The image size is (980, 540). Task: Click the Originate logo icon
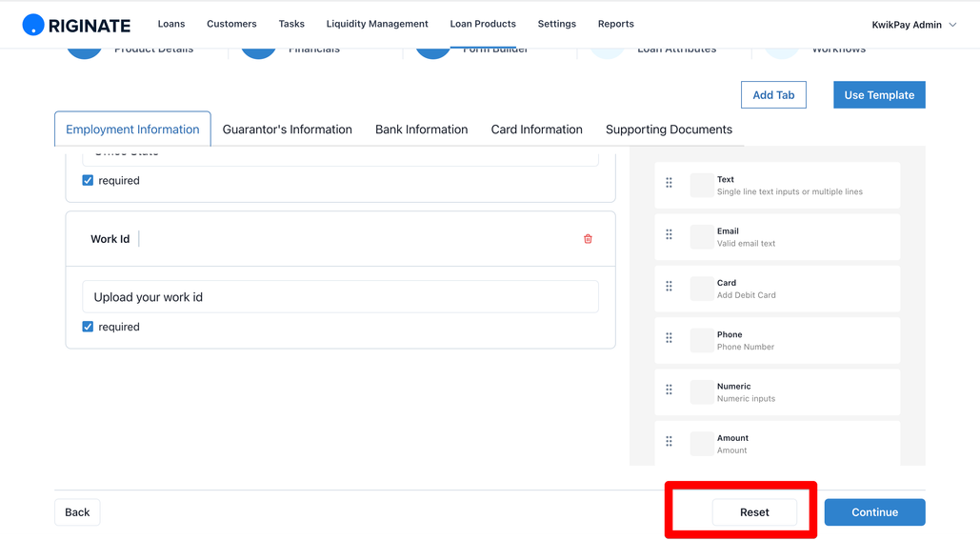click(x=33, y=25)
